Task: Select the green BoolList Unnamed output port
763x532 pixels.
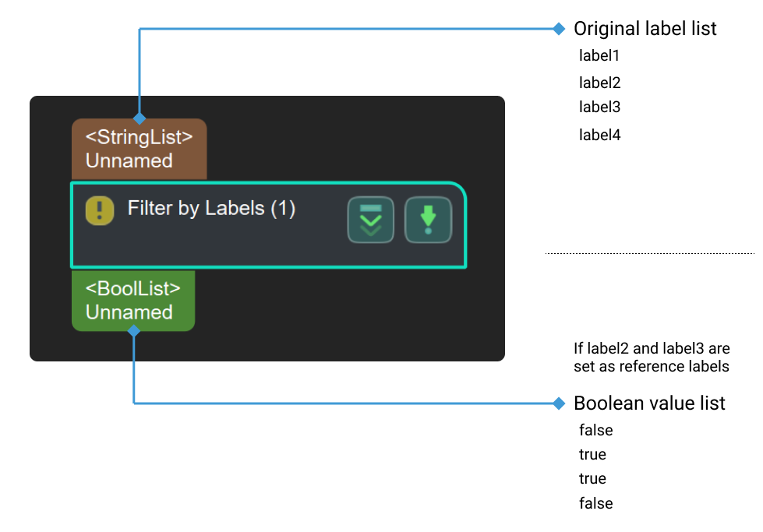Action: [132, 301]
